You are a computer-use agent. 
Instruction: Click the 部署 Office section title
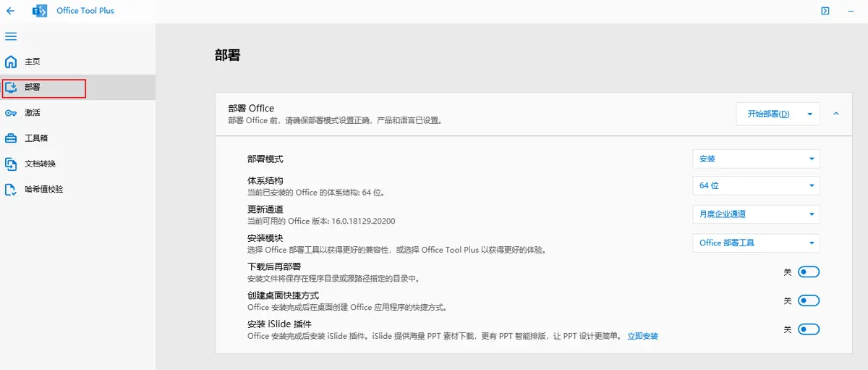coord(251,108)
